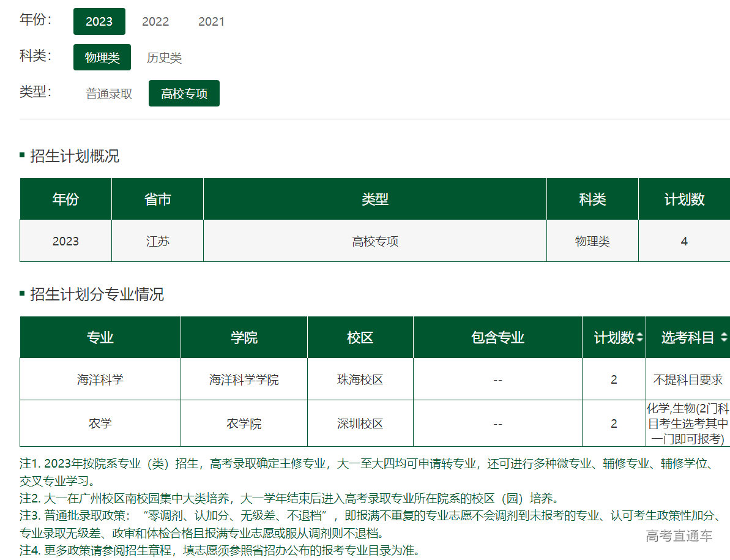The width and height of the screenshot is (730, 560).
Task: Select the 2023 year option
Action: point(99,21)
